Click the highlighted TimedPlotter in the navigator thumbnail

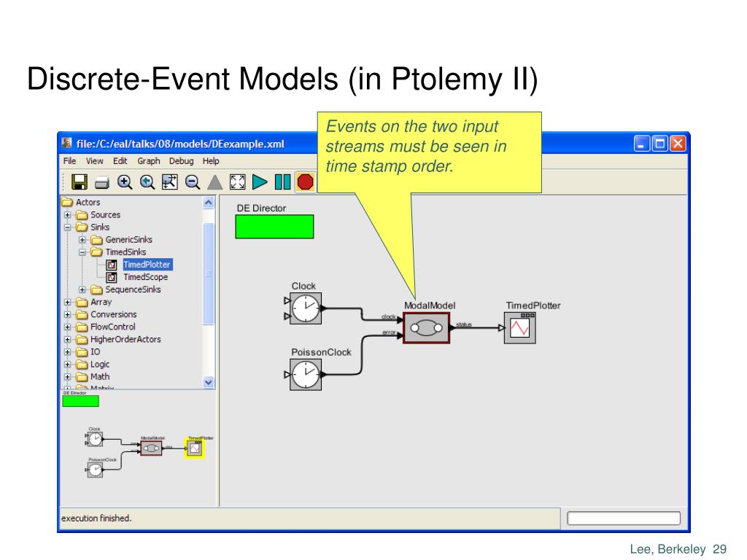click(194, 448)
